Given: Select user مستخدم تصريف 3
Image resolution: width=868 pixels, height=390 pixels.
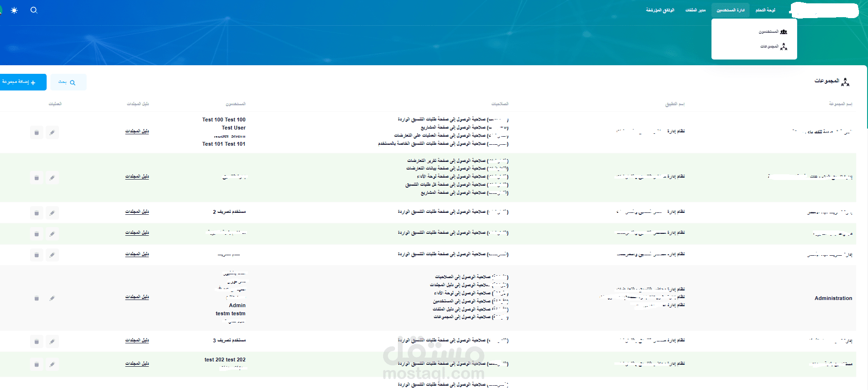Looking at the screenshot, I should point(229,340).
